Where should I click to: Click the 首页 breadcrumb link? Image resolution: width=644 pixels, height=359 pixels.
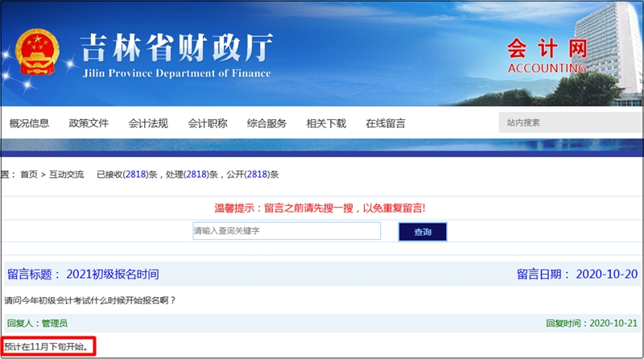(29, 175)
